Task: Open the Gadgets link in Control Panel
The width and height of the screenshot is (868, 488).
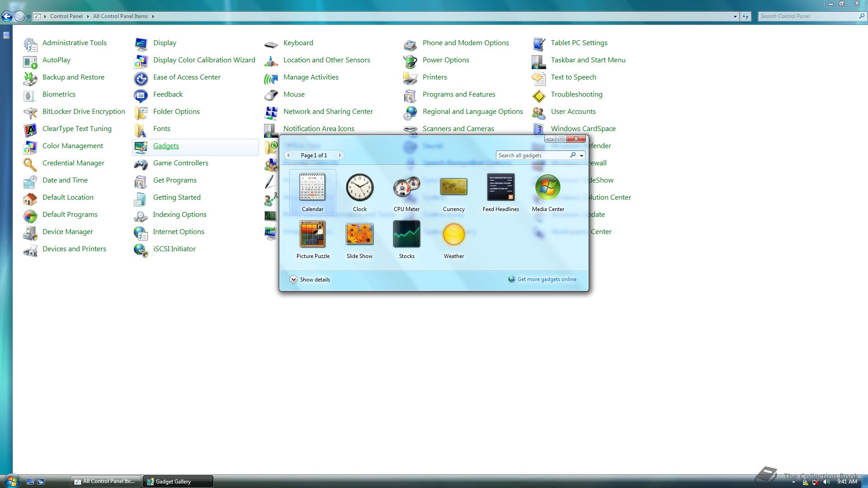Action: click(166, 146)
